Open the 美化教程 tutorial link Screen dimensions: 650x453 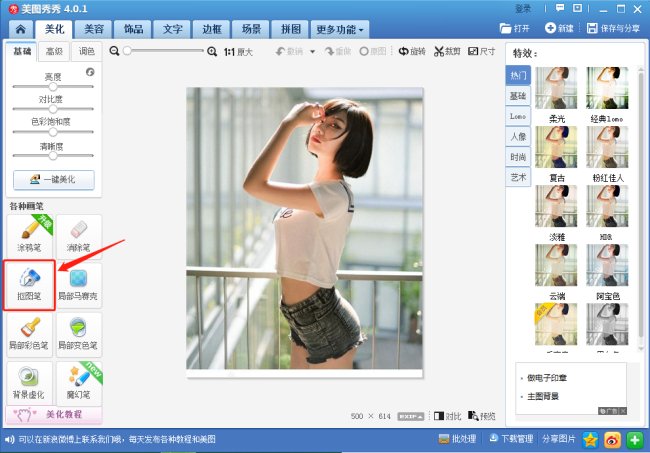click(x=53, y=414)
